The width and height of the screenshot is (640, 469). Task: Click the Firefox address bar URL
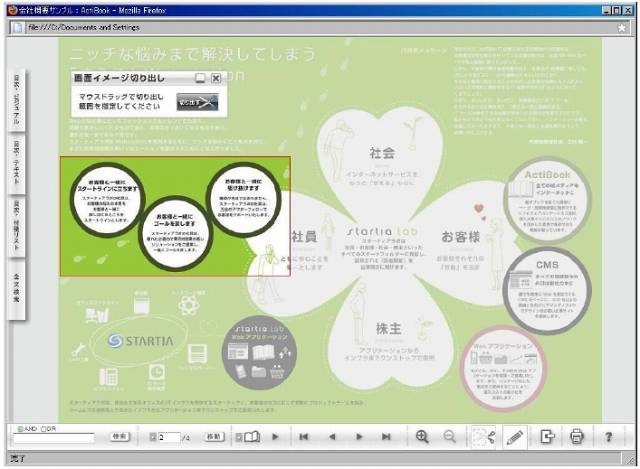tap(84, 27)
